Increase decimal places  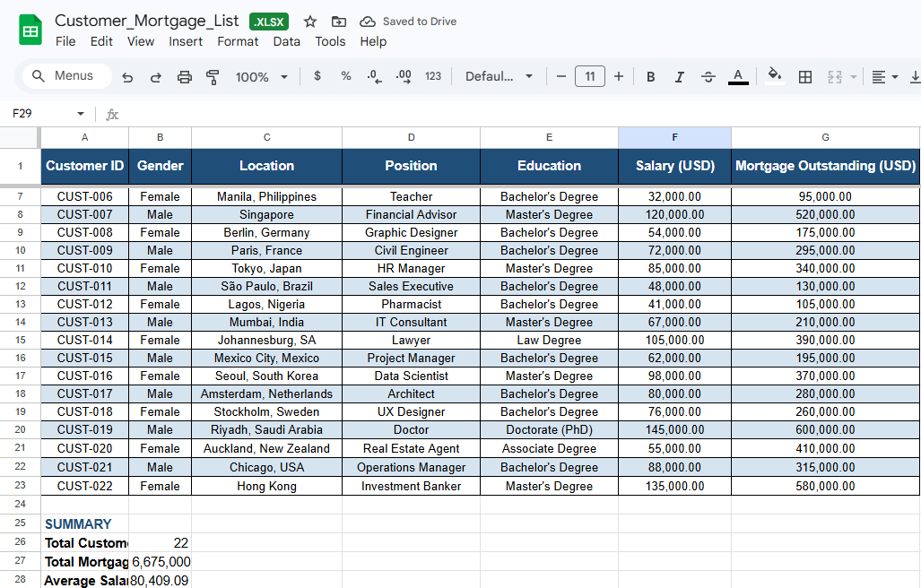pyautogui.click(x=404, y=76)
